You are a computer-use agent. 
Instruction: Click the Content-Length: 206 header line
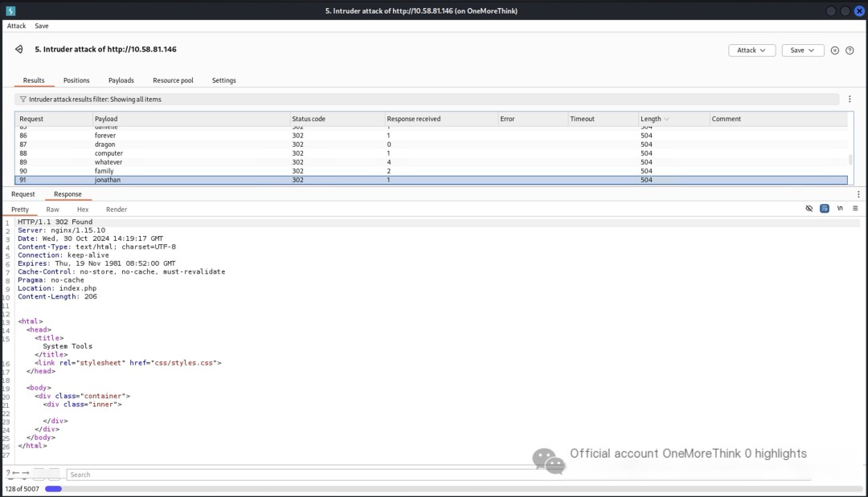pyautogui.click(x=57, y=296)
